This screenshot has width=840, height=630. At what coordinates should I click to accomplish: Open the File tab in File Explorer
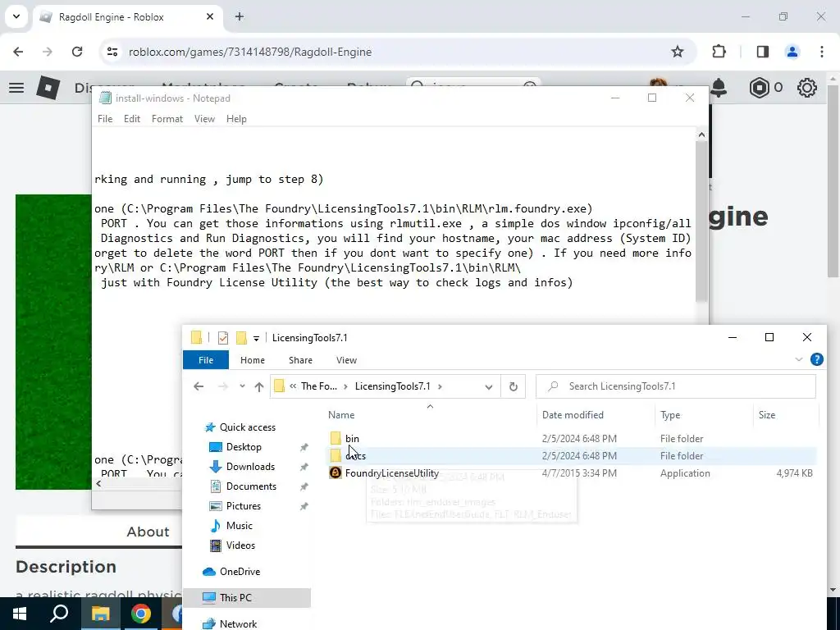pyautogui.click(x=206, y=360)
